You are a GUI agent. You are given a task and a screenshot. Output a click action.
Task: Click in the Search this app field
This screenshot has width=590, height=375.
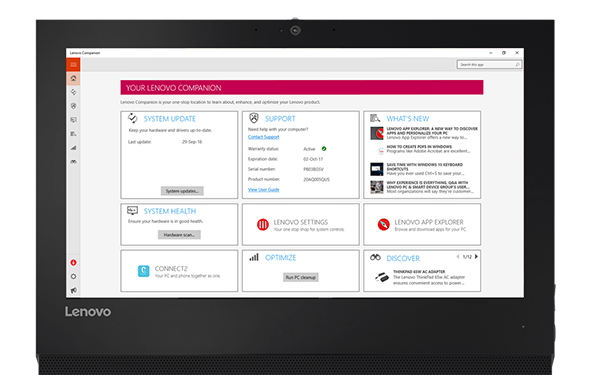click(489, 65)
